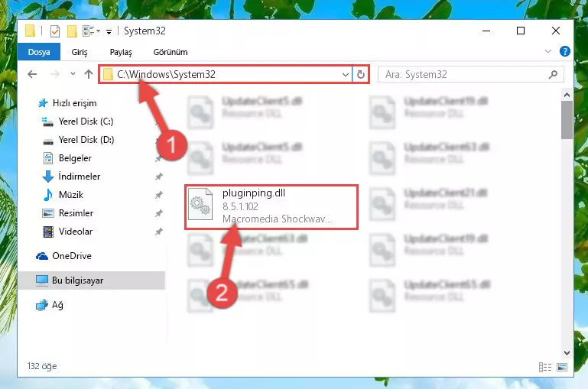Open the Customize Quick Access Toolbar dropdown arrow
This screenshot has height=389, width=588.
(x=109, y=32)
